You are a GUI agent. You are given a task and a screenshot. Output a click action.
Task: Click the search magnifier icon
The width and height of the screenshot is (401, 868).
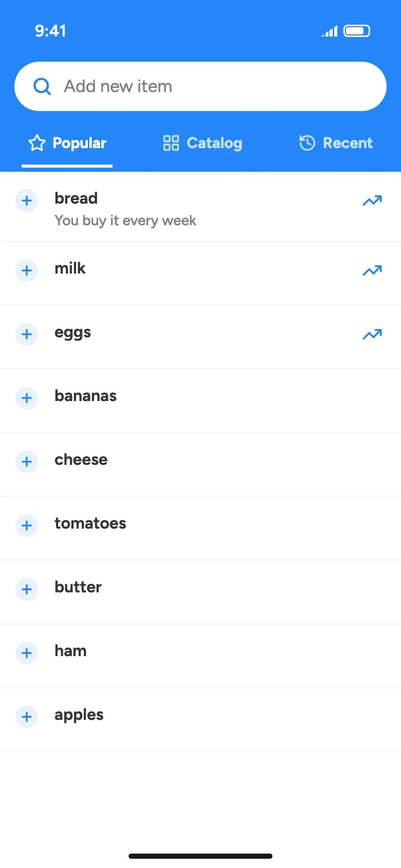pyautogui.click(x=42, y=86)
